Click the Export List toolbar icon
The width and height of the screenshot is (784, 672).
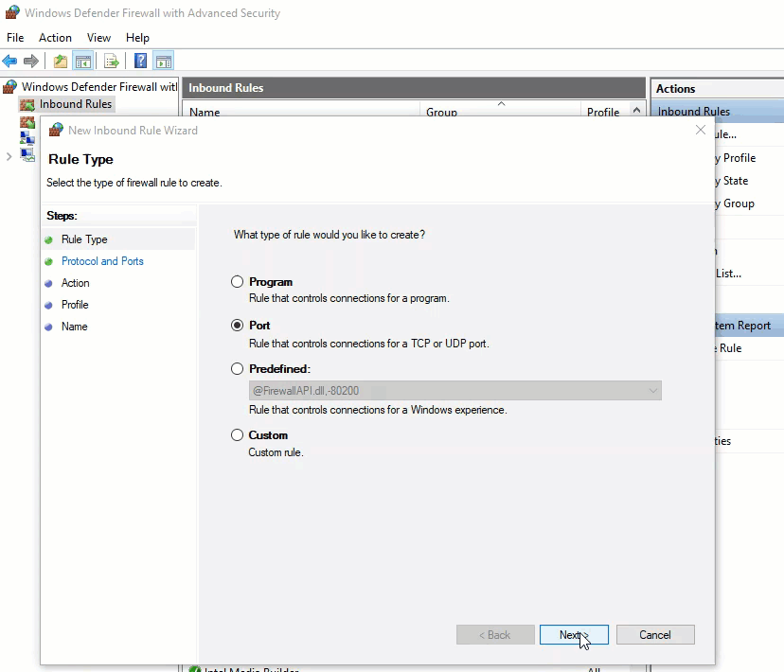pos(112,62)
